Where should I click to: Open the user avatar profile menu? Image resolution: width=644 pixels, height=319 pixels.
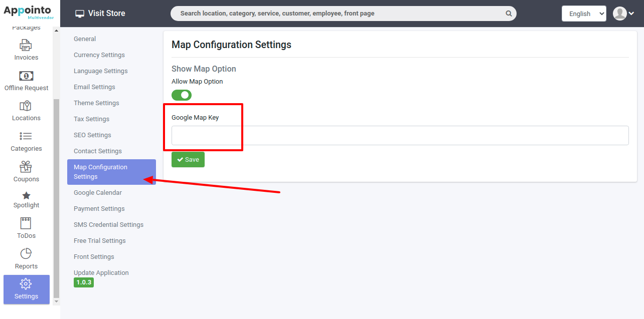(x=620, y=14)
